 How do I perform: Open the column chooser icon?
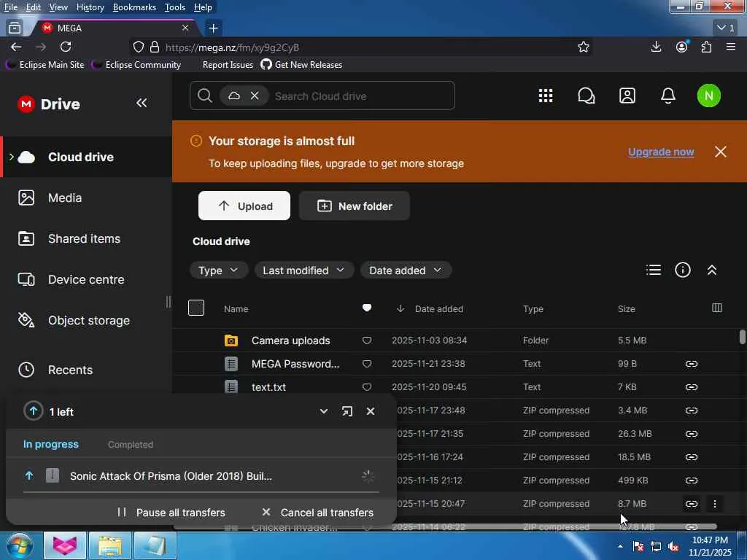click(x=717, y=308)
